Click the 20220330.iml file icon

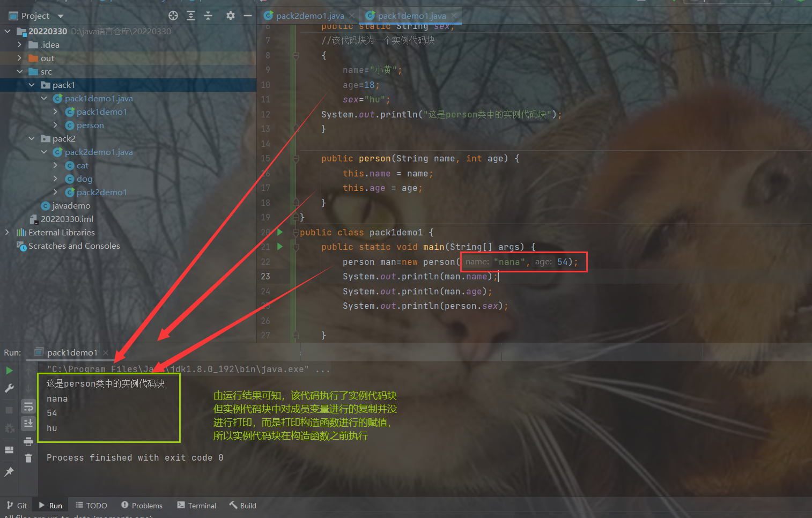34,219
